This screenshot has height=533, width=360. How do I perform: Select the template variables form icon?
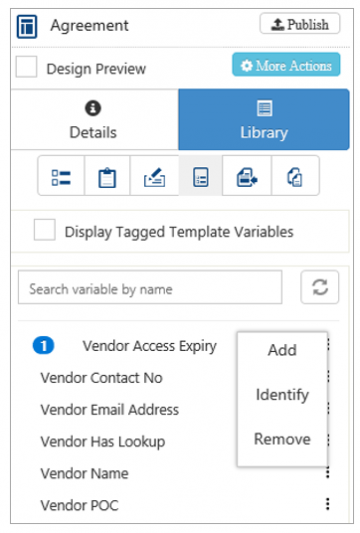(x=201, y=176)
